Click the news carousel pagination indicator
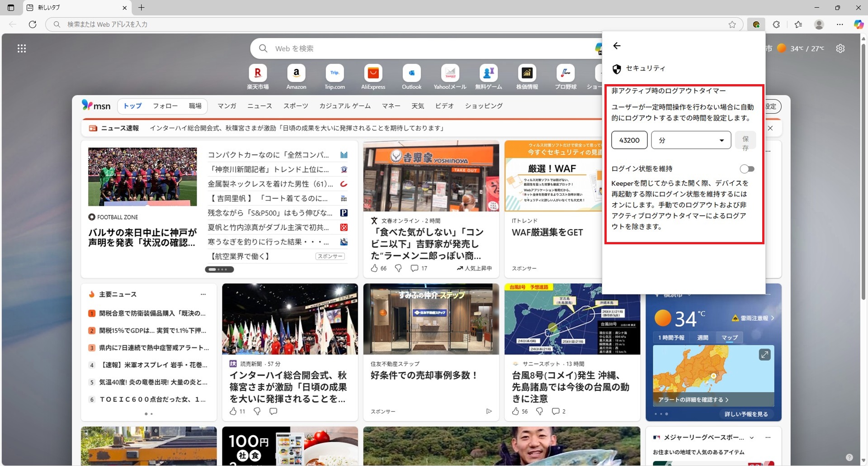This screenshot has width=868, height=466. point(219,270)
